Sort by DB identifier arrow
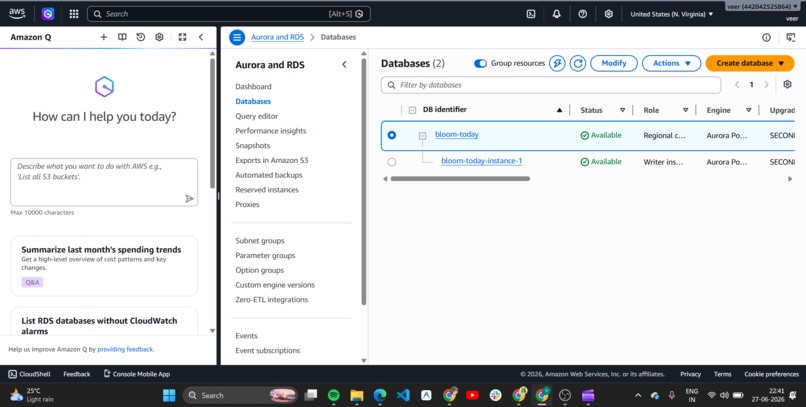Image resolution: width=806 pixels, height=407 pixels. click(559, 110)
